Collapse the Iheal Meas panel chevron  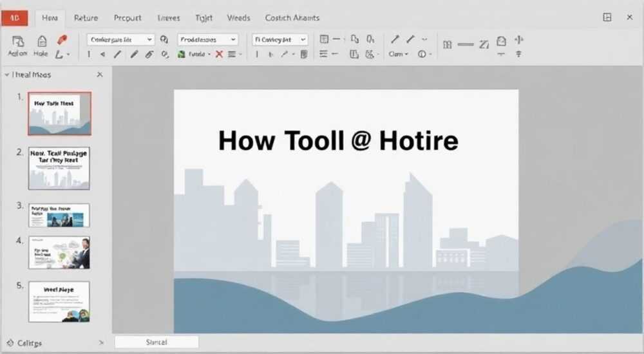coord(6,75)
